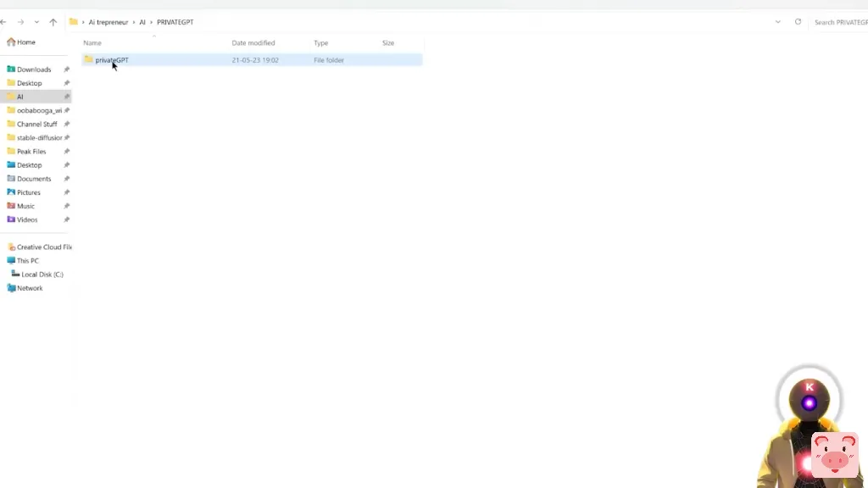This screenshot has width=868, height=488.
Task: Select the PRIVATEGPT breadcrumb segment
Action: point(175,22)
